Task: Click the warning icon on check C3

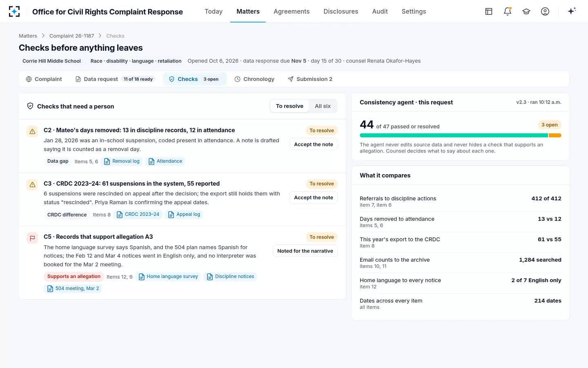Action: [x=32, y=185]
